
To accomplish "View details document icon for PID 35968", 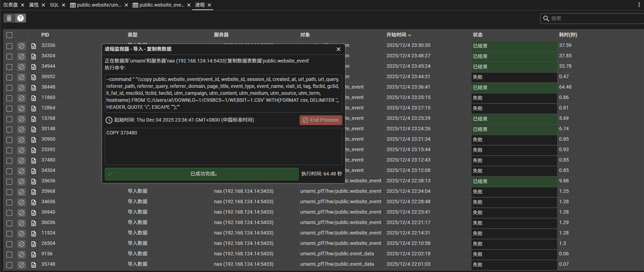I will point(34,192).
